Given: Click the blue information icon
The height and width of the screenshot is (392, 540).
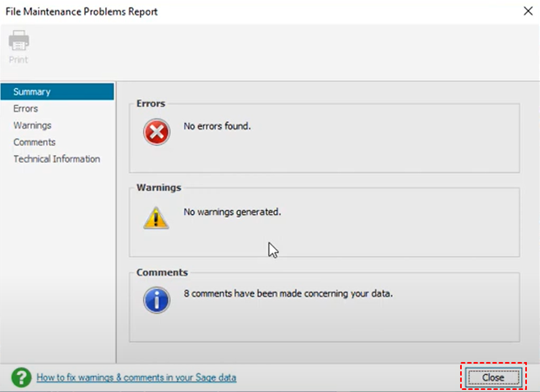Looking at the screenshot, I should click(x=157, y=301).
